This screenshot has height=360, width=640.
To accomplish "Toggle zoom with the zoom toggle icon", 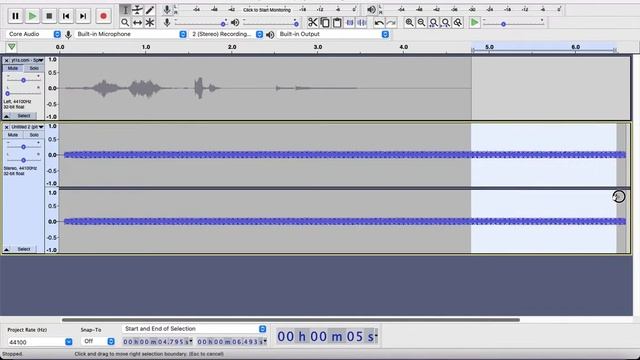I will tap(458, 22).
